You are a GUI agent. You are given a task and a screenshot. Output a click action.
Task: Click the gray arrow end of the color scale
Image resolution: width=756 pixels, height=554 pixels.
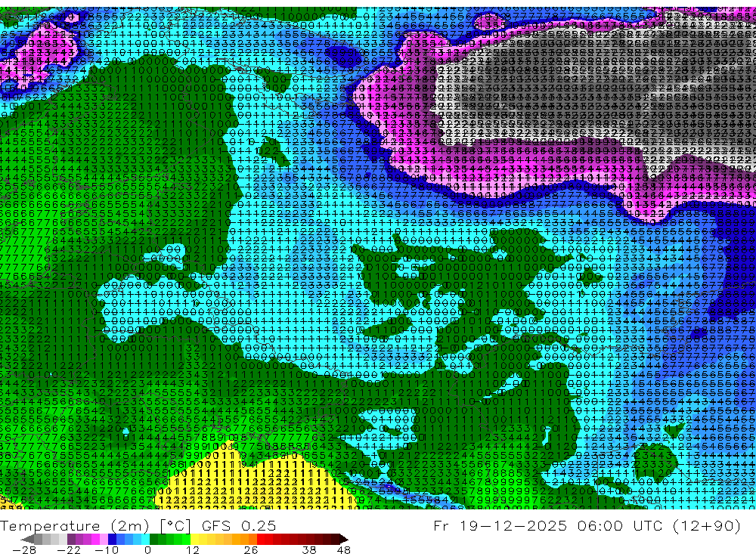pos(28,540)
